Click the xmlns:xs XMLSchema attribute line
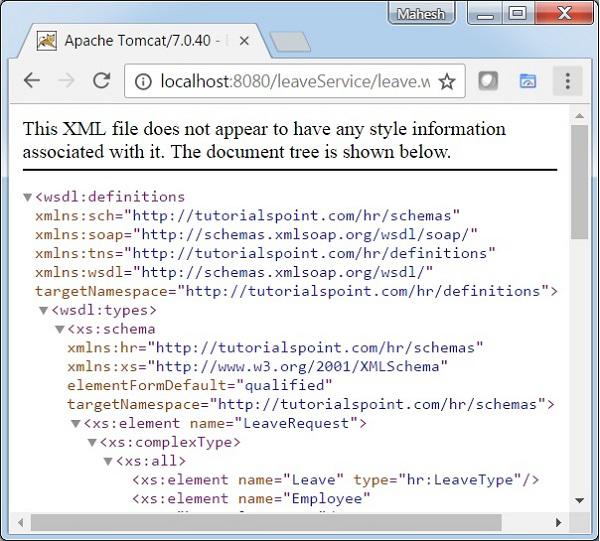 pos(258,367)
